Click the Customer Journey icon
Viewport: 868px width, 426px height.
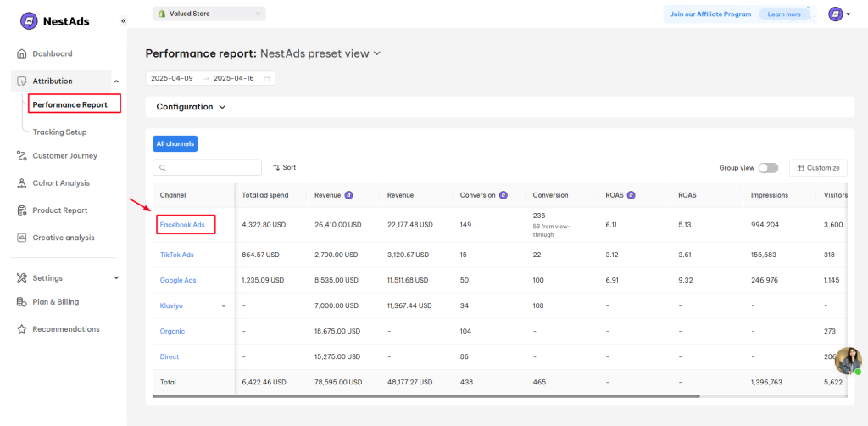(21, 155)
